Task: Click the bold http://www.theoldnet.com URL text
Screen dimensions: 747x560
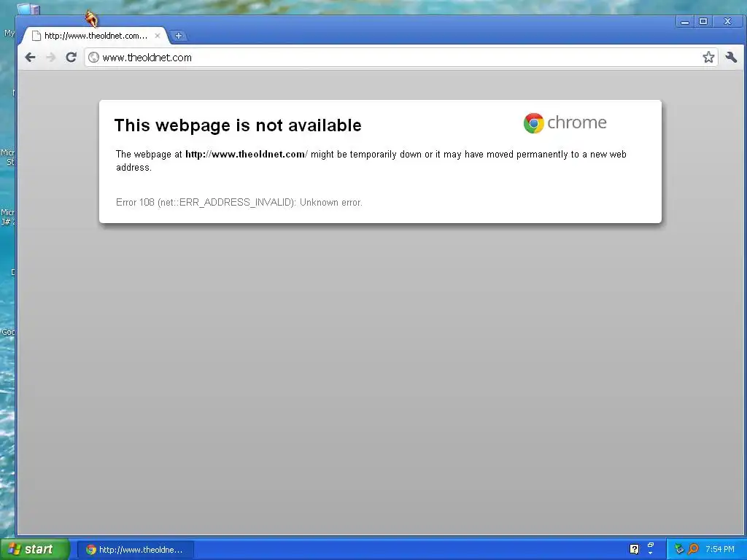Action: coord(245,155)
